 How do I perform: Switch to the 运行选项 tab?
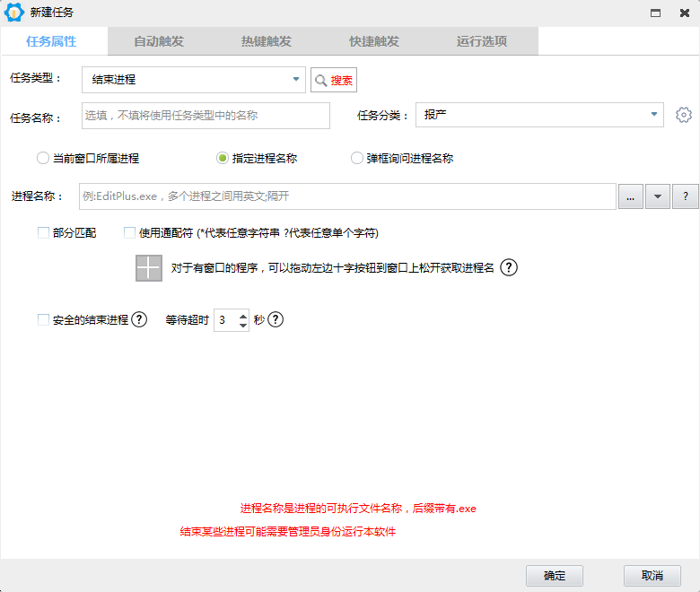pos(482,41)
